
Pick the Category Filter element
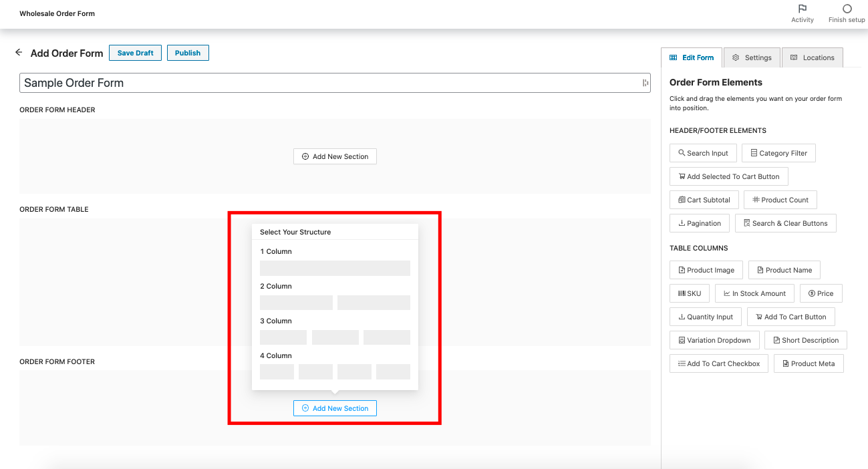click(778, 153)
